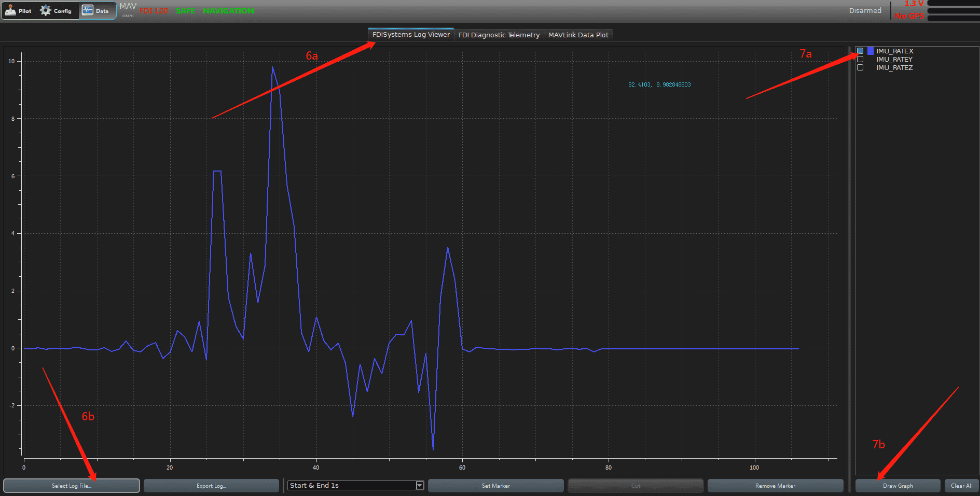Viewport: 980px width, 496px height.
Task: Select the Data waveform icon
Action: tap(88, 10)
